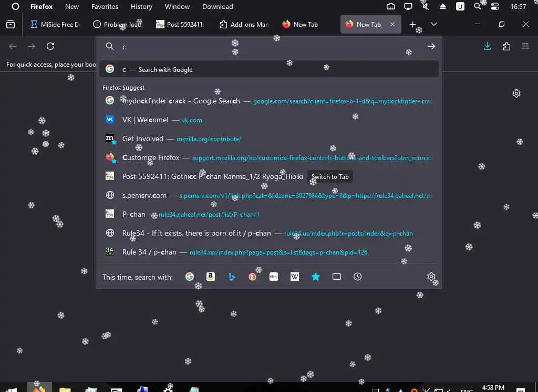Image resolution: width=538 pixels, height=392 pixels.
Task: Click the circle logo in top menu bar
Action: (x=15, y=6)
